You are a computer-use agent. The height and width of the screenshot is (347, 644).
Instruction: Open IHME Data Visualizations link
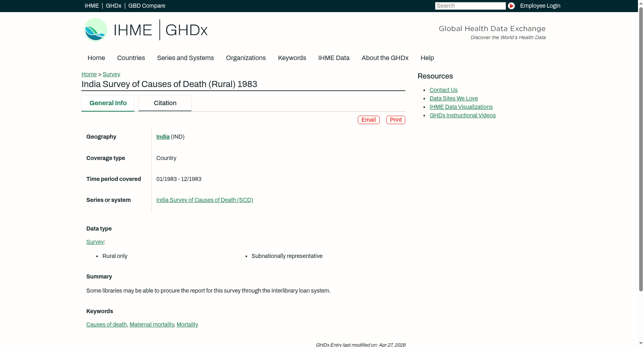[x=461, y=107]
